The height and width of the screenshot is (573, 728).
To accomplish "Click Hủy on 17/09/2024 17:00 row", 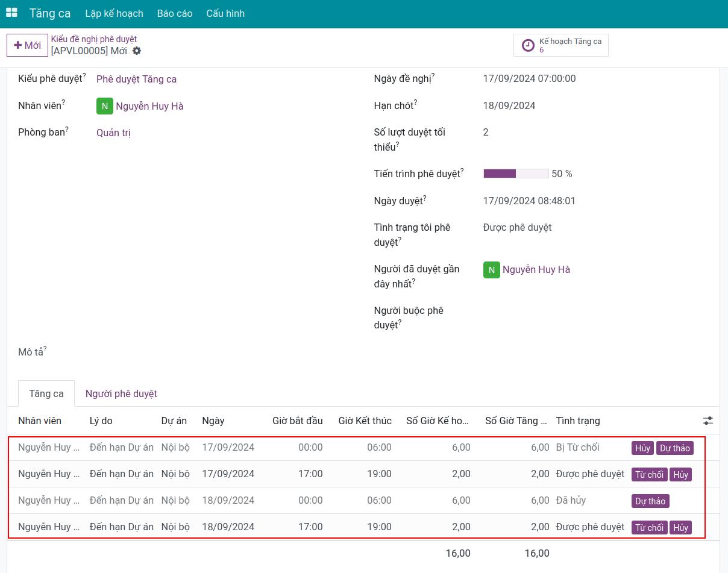I will [x=680, y=475].
